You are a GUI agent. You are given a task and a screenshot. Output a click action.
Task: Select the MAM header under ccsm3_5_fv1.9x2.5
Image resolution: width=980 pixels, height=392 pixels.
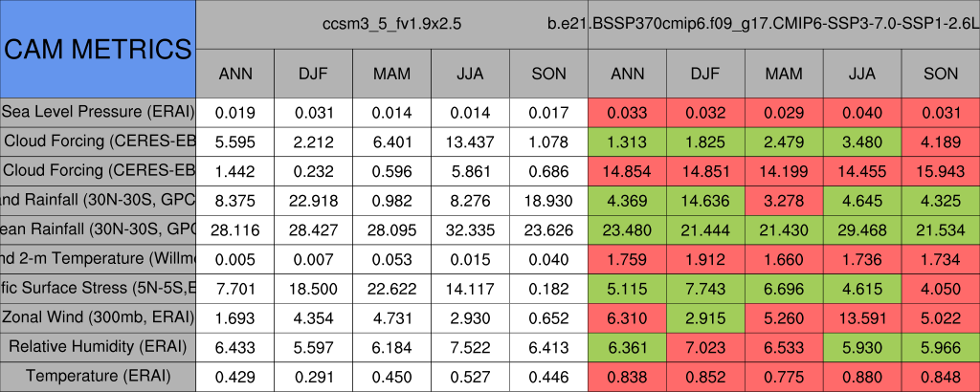pos(391,73)
